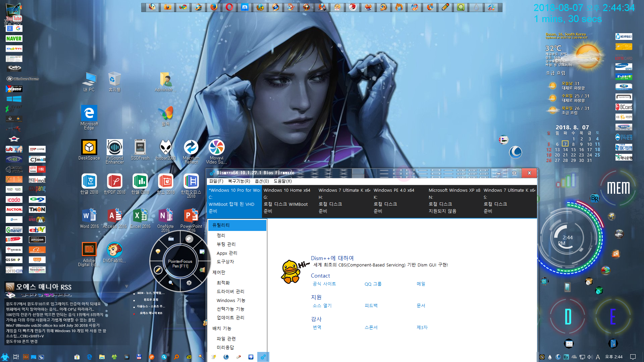The height and width of the screenshot is (362, 644).
Task: Open 복구기능(R) menu in Dism++
Action: [239, 181]
